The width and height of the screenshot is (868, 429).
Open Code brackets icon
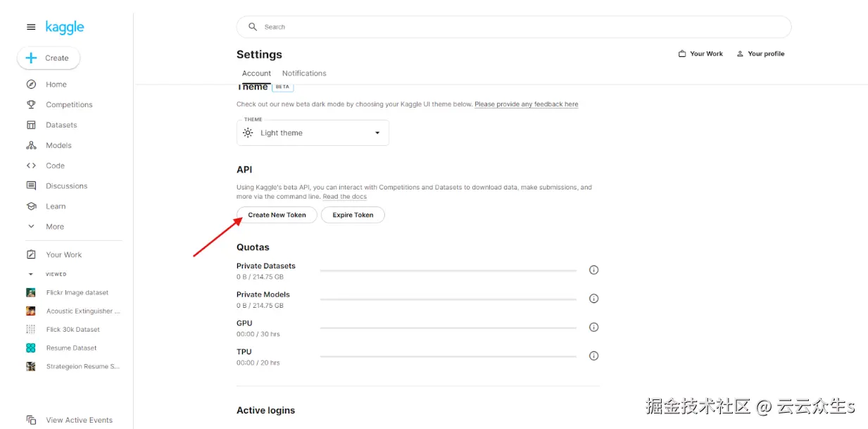tap(31, 166)
